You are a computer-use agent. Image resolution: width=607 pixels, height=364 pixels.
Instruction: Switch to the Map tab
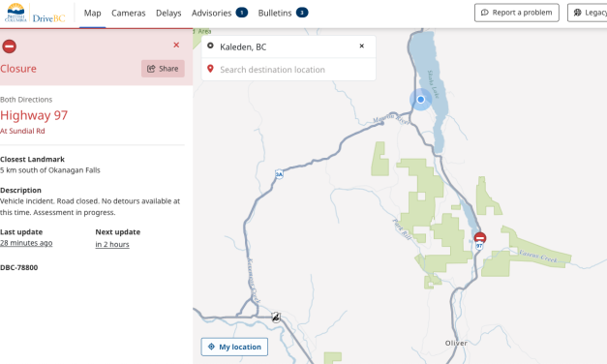93,14
